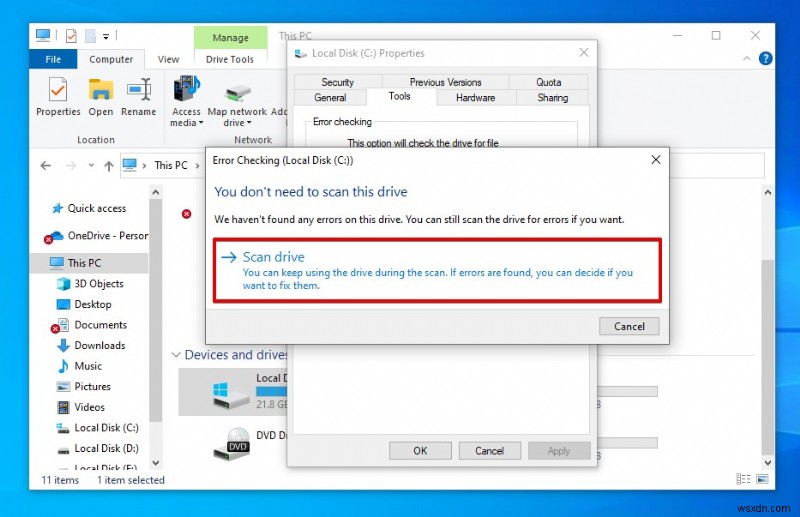Close the Error Checking dialog
The width and height of the screenshot is (800, 517).
pyautogui.click(x=656, y=160)
